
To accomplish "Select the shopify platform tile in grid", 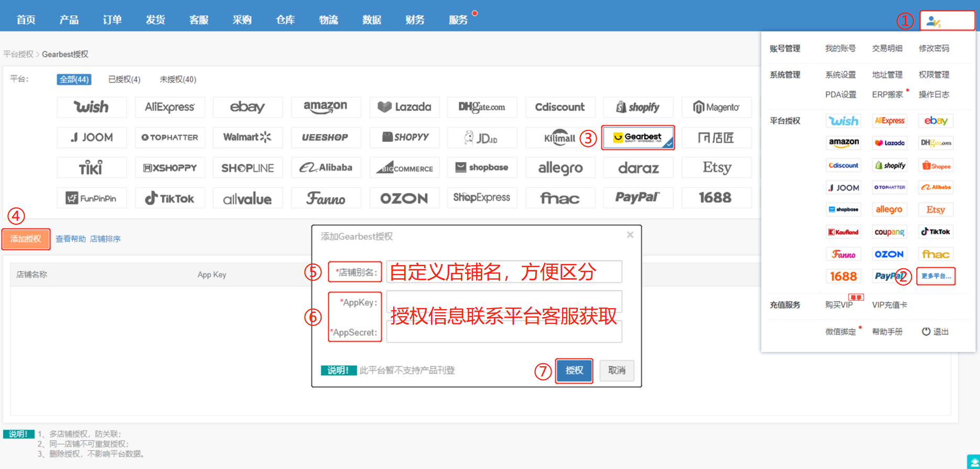I will point(638,107).
